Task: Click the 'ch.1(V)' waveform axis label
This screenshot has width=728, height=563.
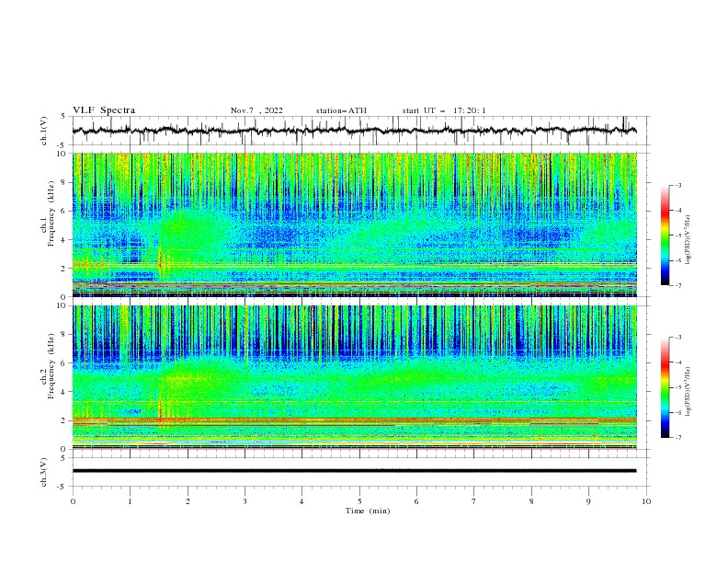Action: pyautogui.click(x=44, y=131)
